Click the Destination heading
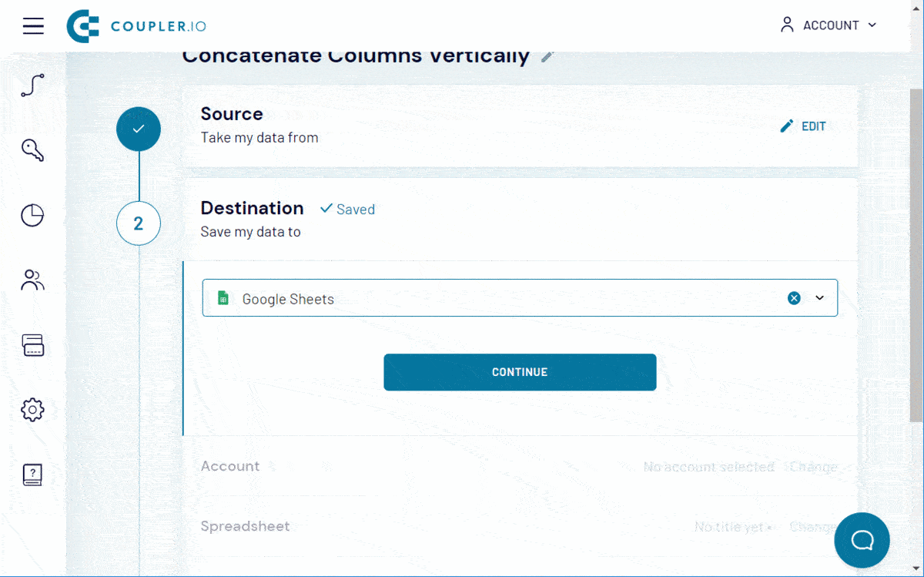 pyautogui.click(x=253, y=208)
